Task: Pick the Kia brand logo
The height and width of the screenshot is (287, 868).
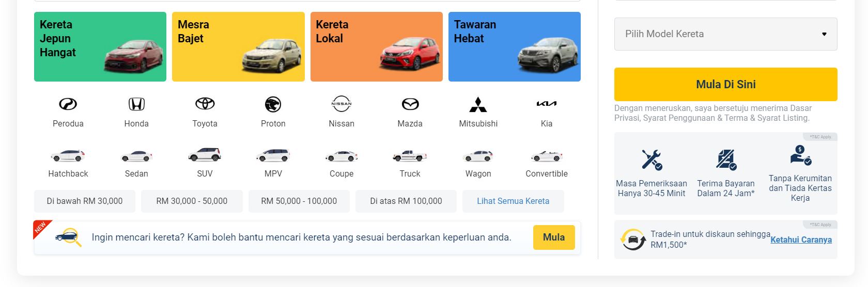Action: point(547,104)
